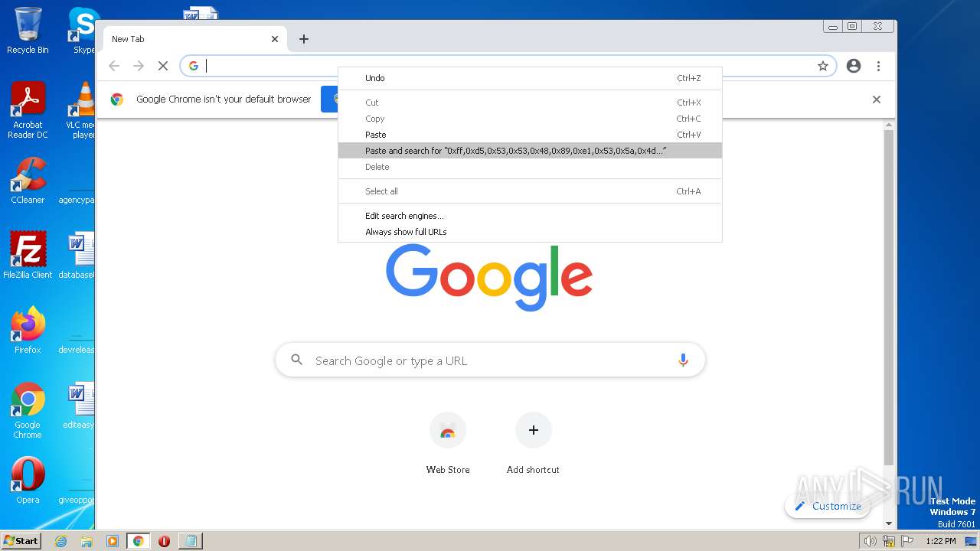Open Internet Explorer from taskbar

(60, 541)
